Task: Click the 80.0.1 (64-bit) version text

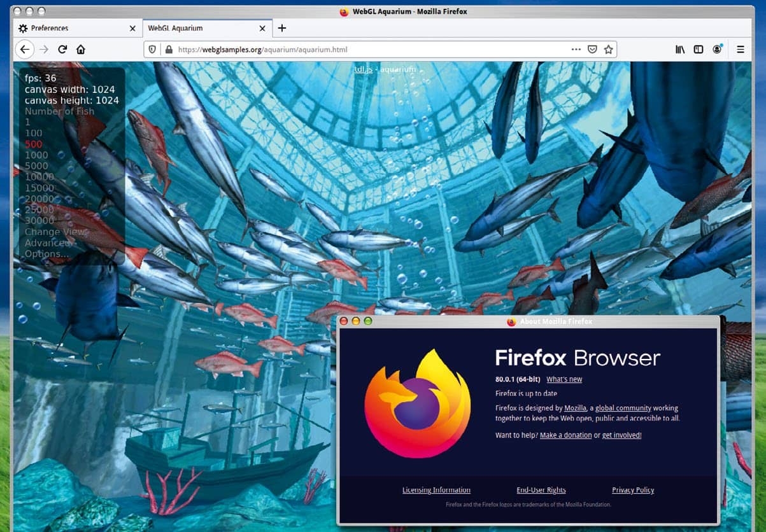Action: pos(518,379)
